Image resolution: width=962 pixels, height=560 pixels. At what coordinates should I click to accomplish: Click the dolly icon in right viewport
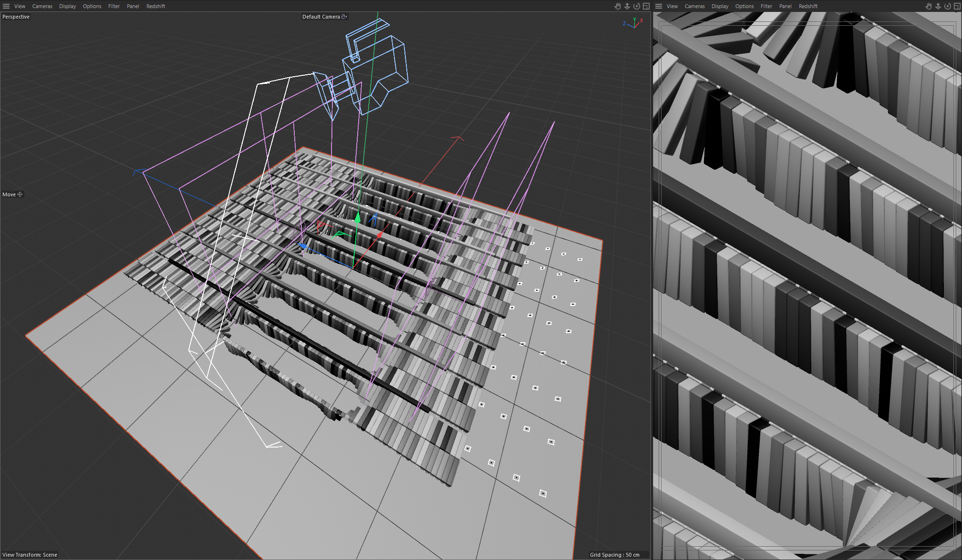[938, 6]
